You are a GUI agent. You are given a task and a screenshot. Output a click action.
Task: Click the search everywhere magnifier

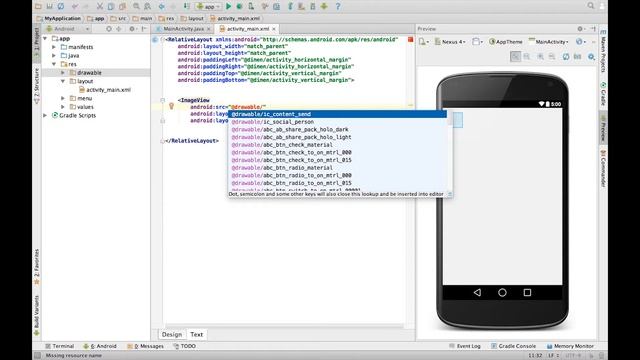click(x=591, y=6)
